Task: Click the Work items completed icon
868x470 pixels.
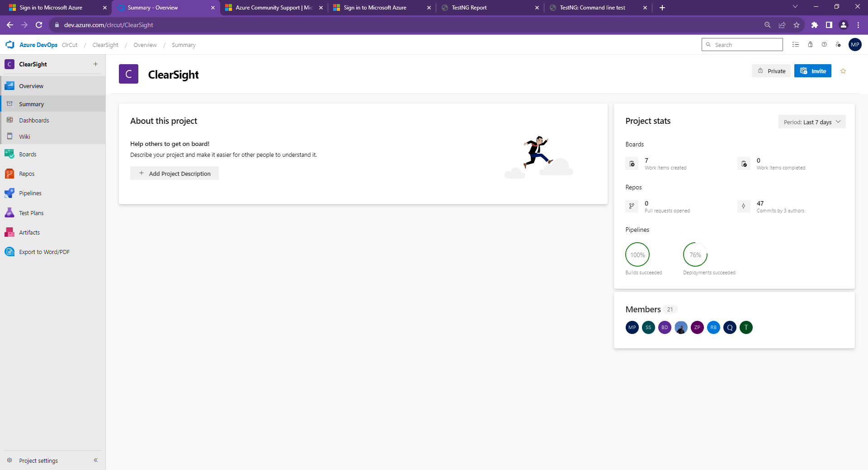Action: [744, 164]
